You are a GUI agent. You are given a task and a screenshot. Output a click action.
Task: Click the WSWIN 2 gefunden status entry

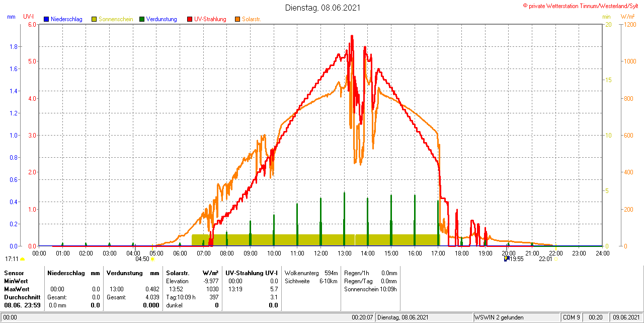click(x=499, y=317)
